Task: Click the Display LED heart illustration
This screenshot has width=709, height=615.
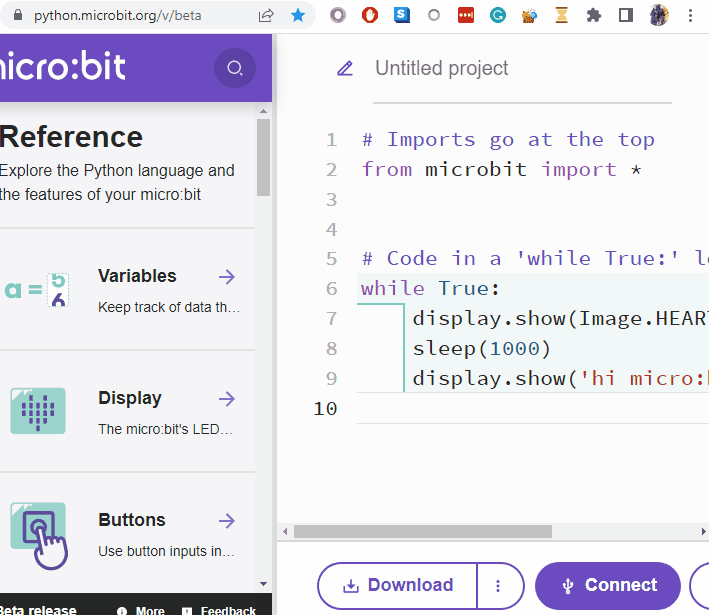Action: click(38, 411)
